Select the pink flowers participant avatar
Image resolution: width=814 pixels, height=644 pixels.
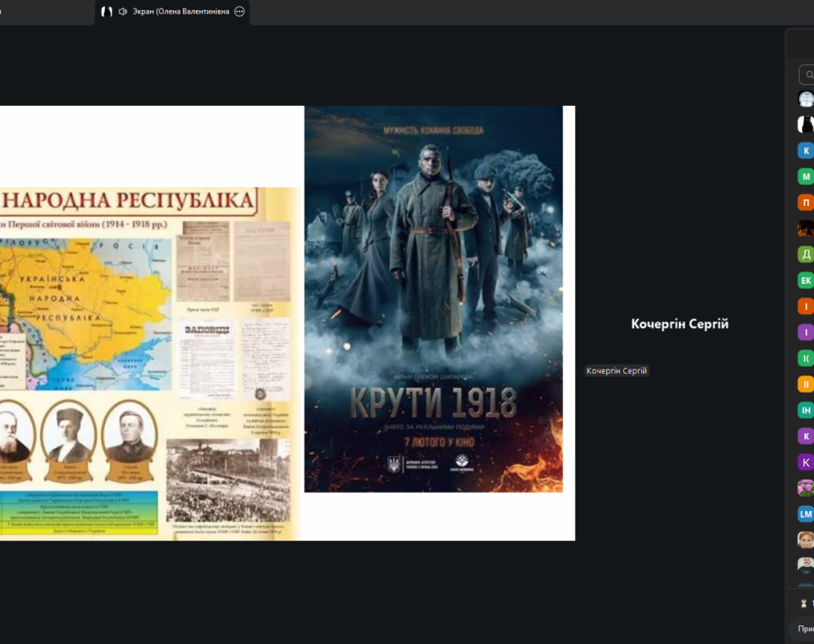pyautogui.click(x=806, y=488)
